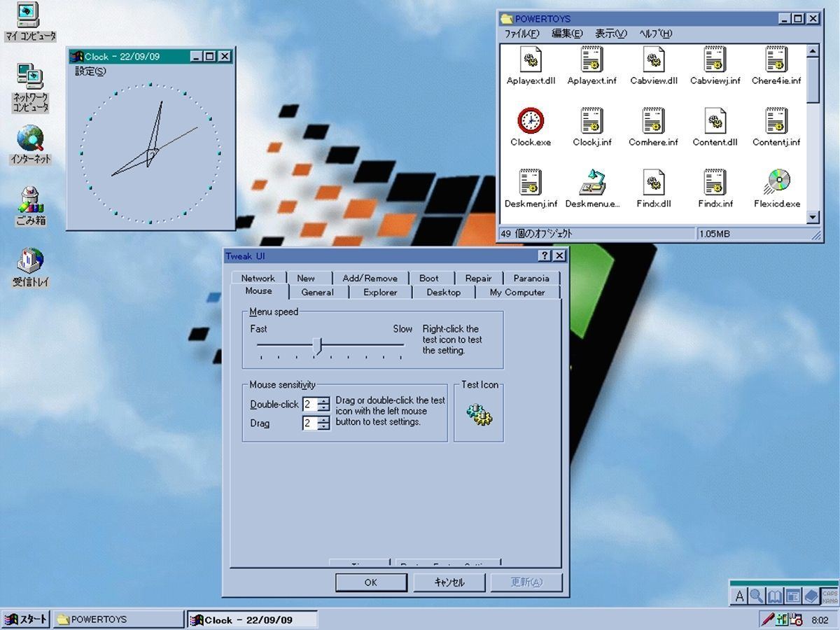Activate the POWERTOYS taskbar button
840x630 pixels.
point(118,619)
